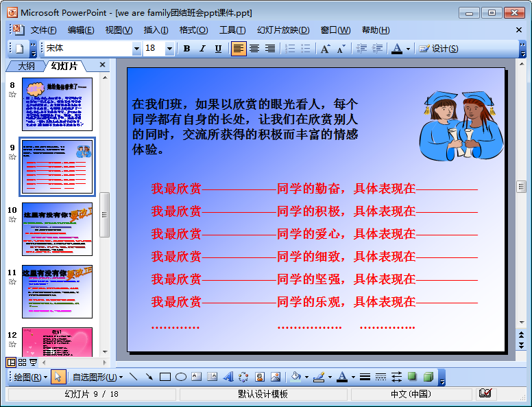
Task: Open the 格式 (Format) menu
Action: pyautogui.click(x=193, y=30)
